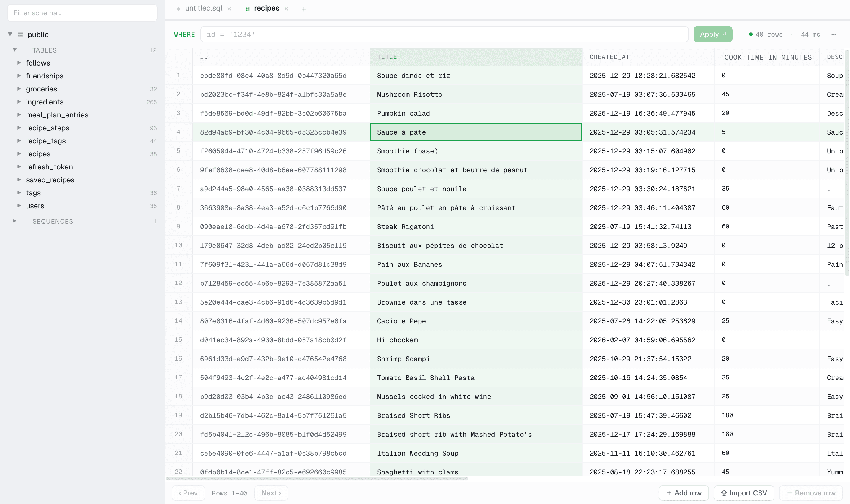This screenshot has width=850, height=504.
Task: Switch to the untitled.sql tab
Action: (203, 9)
